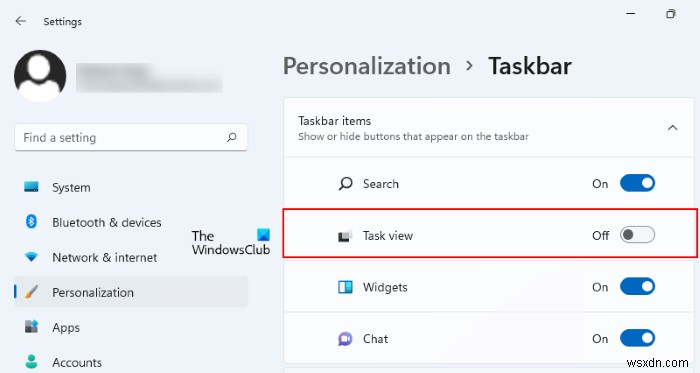700x373 pixels.
Task: Click the Taskbar breadcrumb title
Action: (x=530, y=66)
